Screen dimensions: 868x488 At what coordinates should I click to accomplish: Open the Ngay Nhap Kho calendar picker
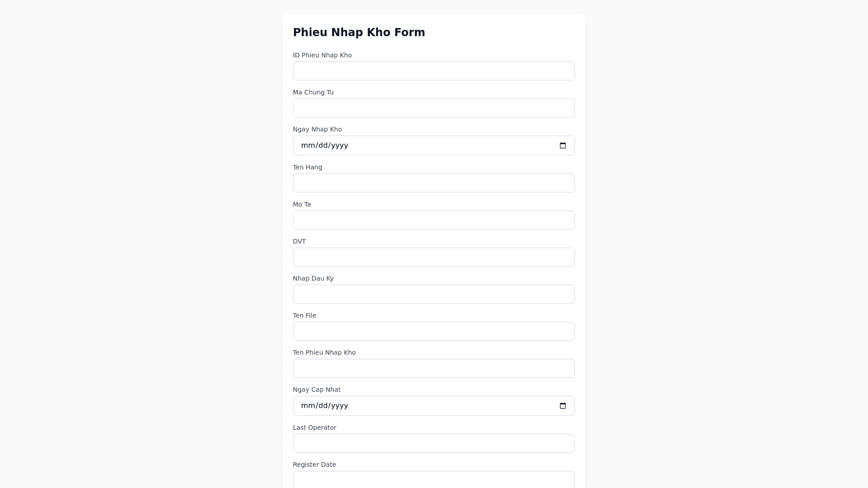[x=562, y=145]
